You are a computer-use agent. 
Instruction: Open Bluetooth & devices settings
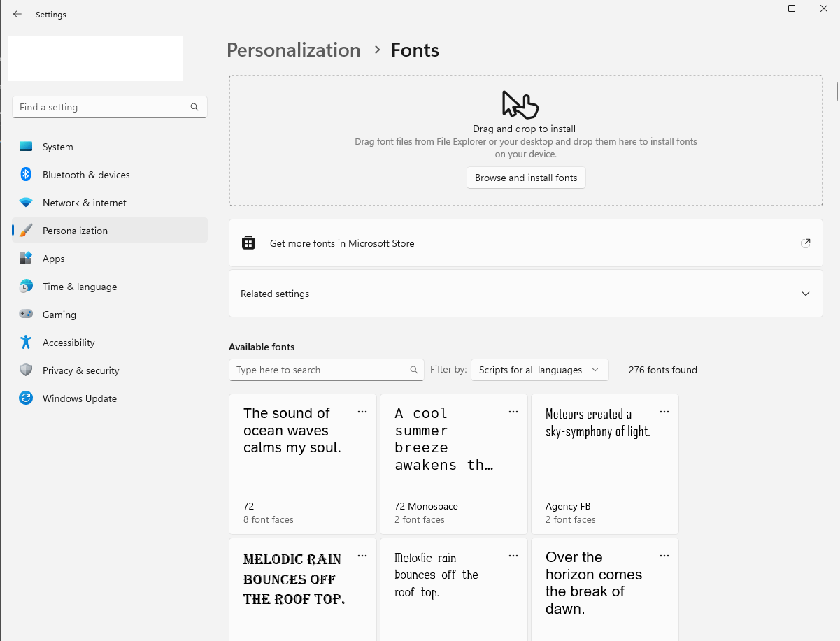(x=85, y=175)
